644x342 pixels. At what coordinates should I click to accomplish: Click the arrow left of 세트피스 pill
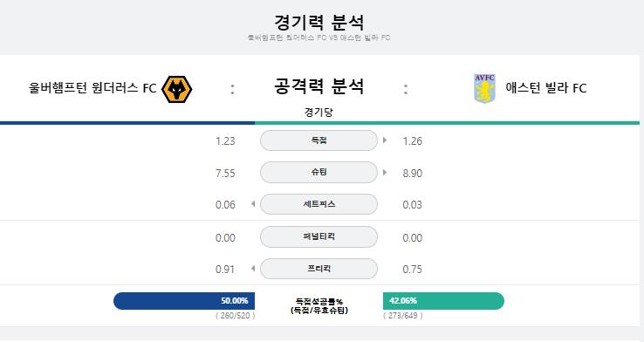(253, 204)
